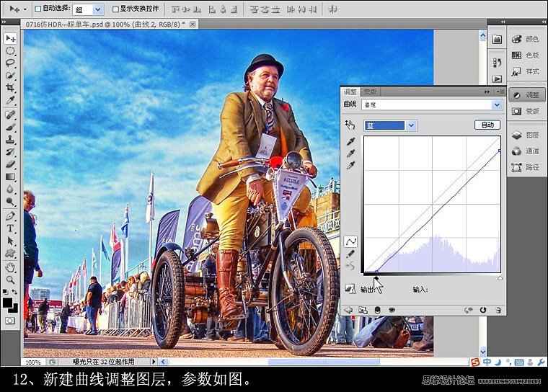
Task: Select the Custom Shape tool
Action: (x=11, y=253)
